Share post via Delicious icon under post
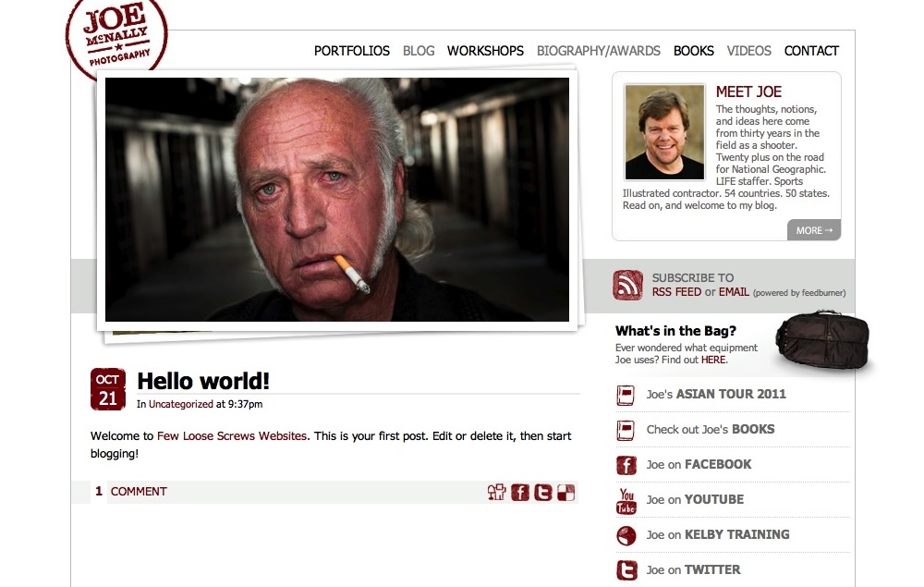Viewport: 924px width, 587px height. 565,492
